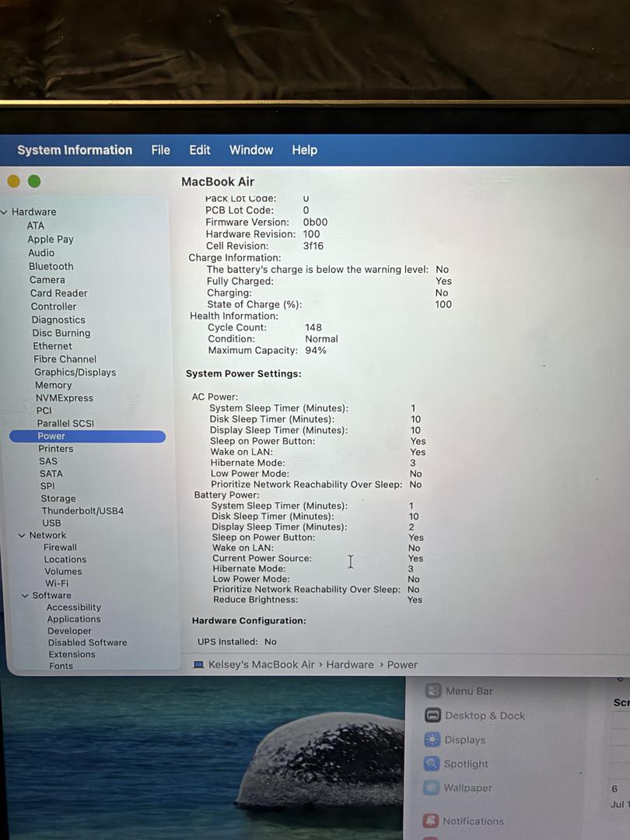Select Developer under Software
630x840 pixels.
pos(70,631)
